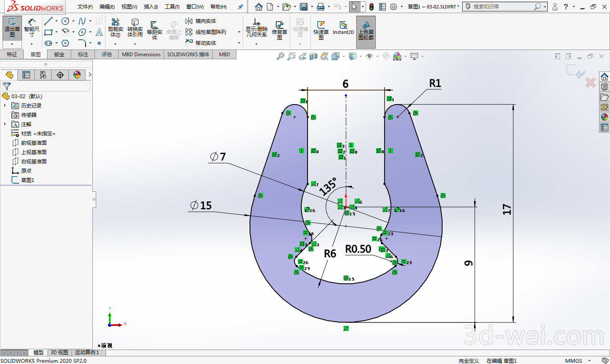Pick the Line sketch tool
The image size is (610, 364).
(x=48, y=21)
